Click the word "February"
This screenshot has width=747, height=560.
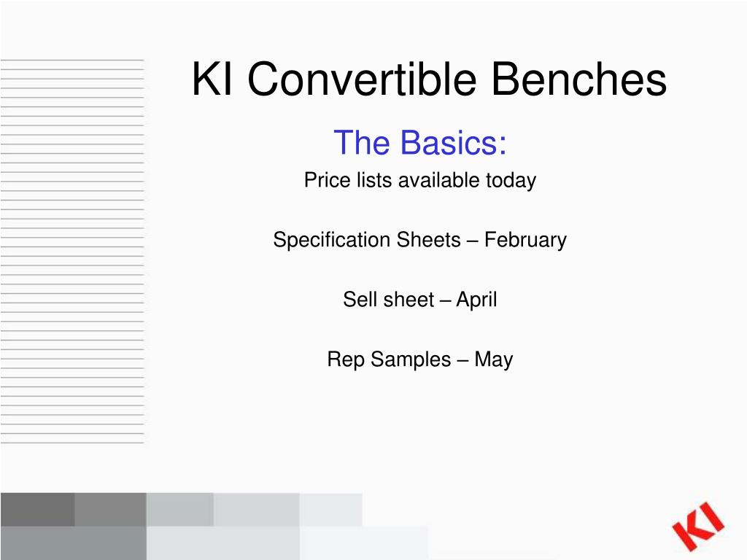[x=525, y=240]
